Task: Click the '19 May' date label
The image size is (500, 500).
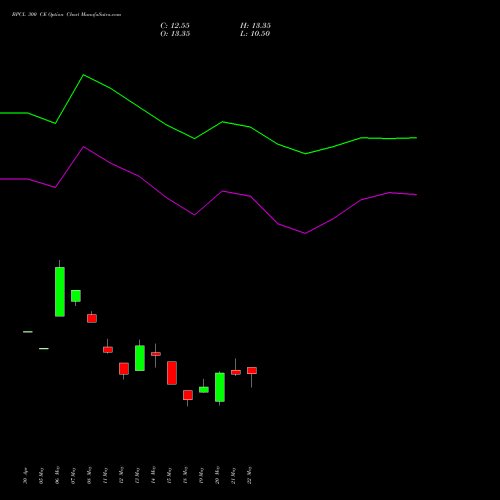Action: [202, 476]
